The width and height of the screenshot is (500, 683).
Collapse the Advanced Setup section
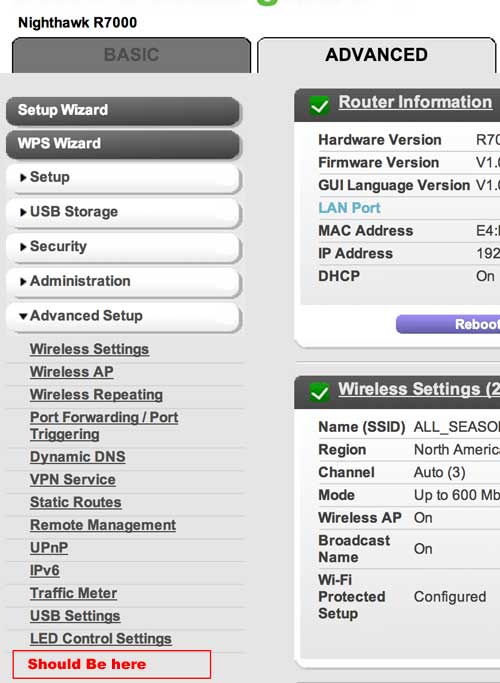(x=123, y=316)
